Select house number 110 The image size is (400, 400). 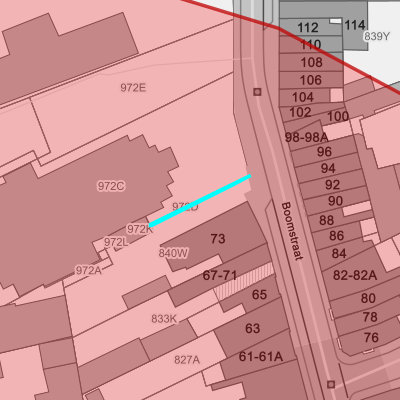pyautogui.click(x=311, y=44)
